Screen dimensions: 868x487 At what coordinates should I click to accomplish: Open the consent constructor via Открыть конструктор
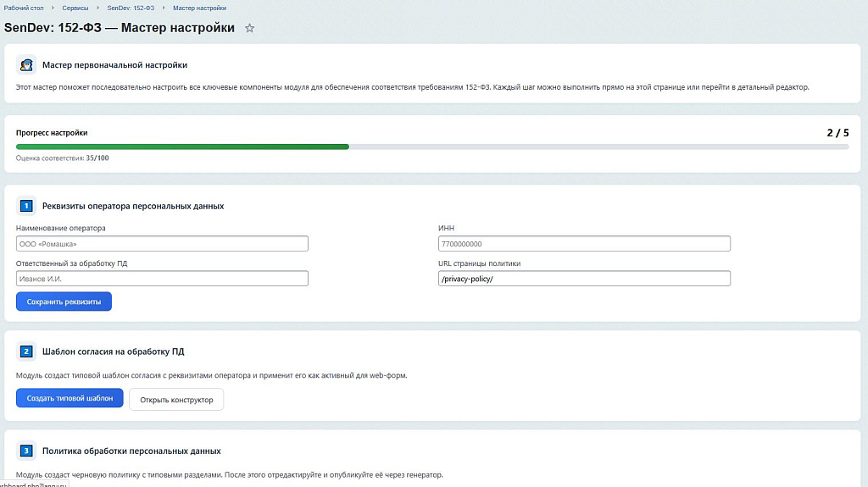coord(176,400)
